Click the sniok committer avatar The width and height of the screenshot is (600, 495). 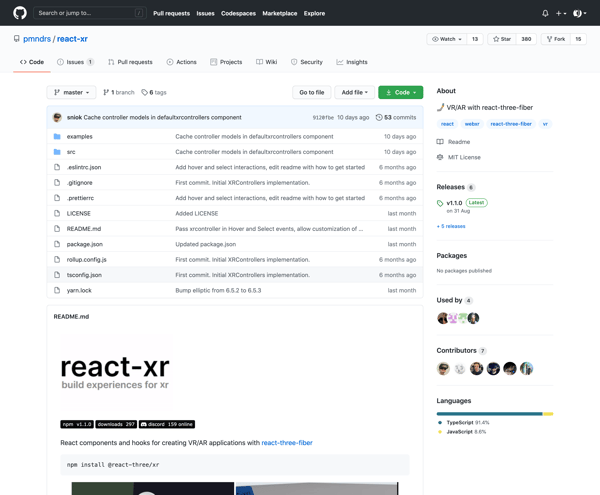57,117
